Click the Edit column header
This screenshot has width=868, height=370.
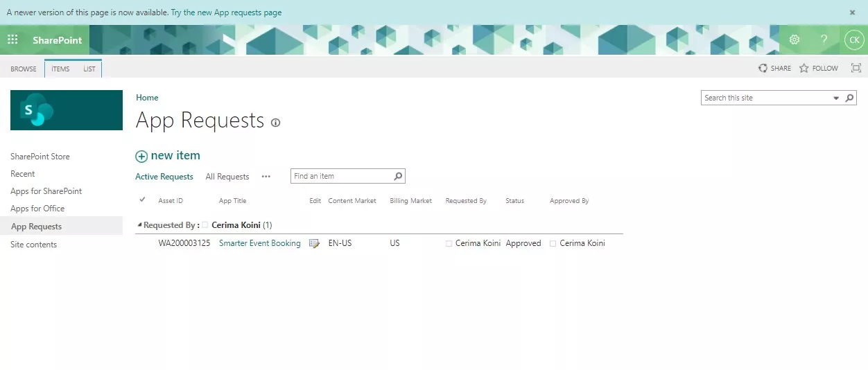pyautogui.click(x=315, y=201)
